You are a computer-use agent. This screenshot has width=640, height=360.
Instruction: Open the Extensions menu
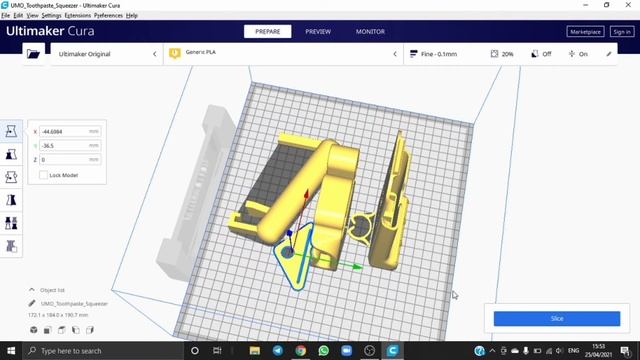coord(78,16)
